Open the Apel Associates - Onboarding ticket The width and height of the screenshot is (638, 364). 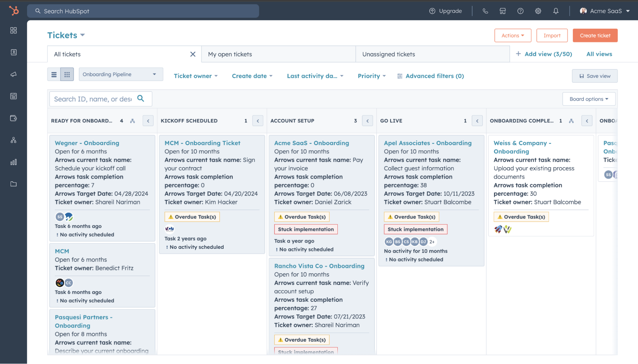(x=428, y=143)
